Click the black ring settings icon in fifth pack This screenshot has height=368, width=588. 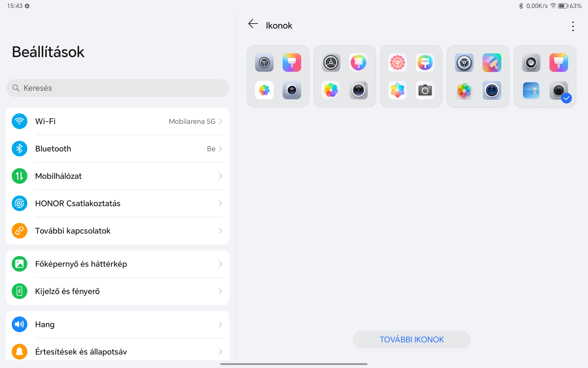pyautogui.click(x=531, y=63)
